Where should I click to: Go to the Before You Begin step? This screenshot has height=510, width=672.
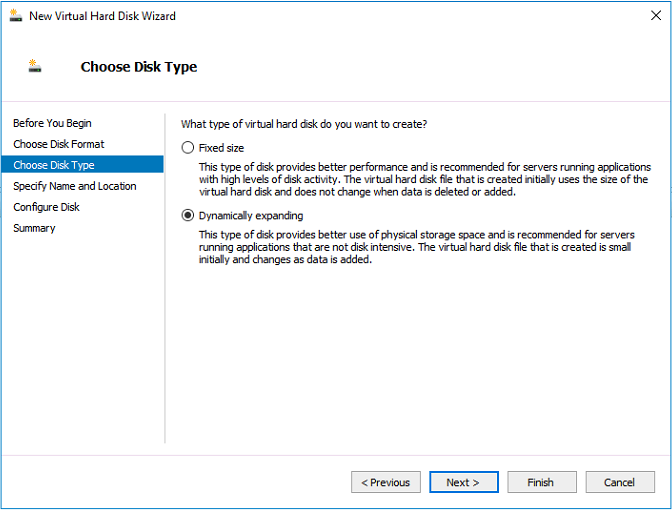52,123
